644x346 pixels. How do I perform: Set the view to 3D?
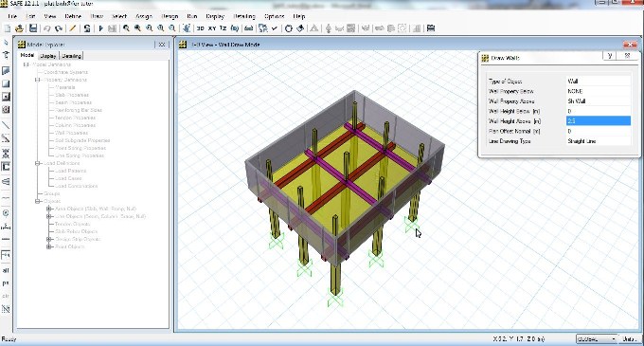201,28
